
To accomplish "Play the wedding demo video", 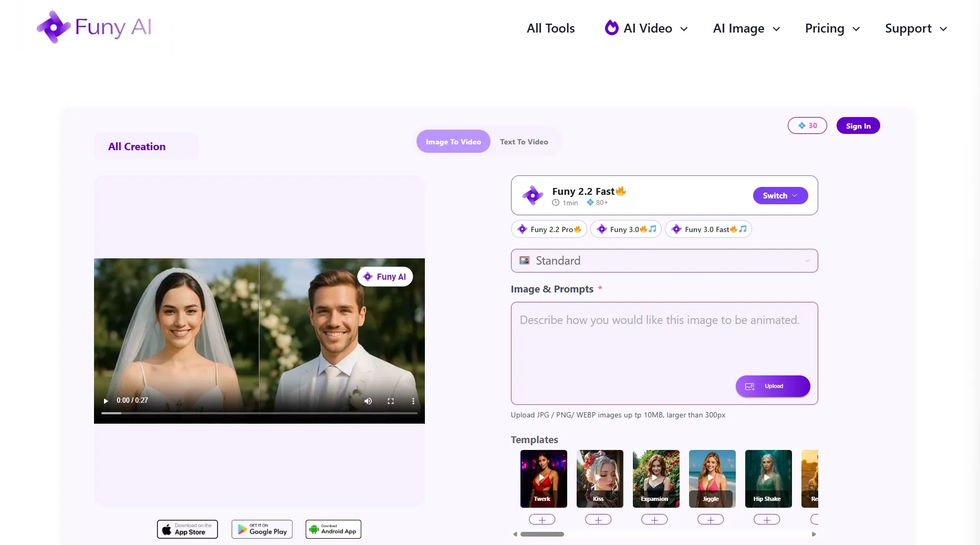I will click(x=106, y=401).
